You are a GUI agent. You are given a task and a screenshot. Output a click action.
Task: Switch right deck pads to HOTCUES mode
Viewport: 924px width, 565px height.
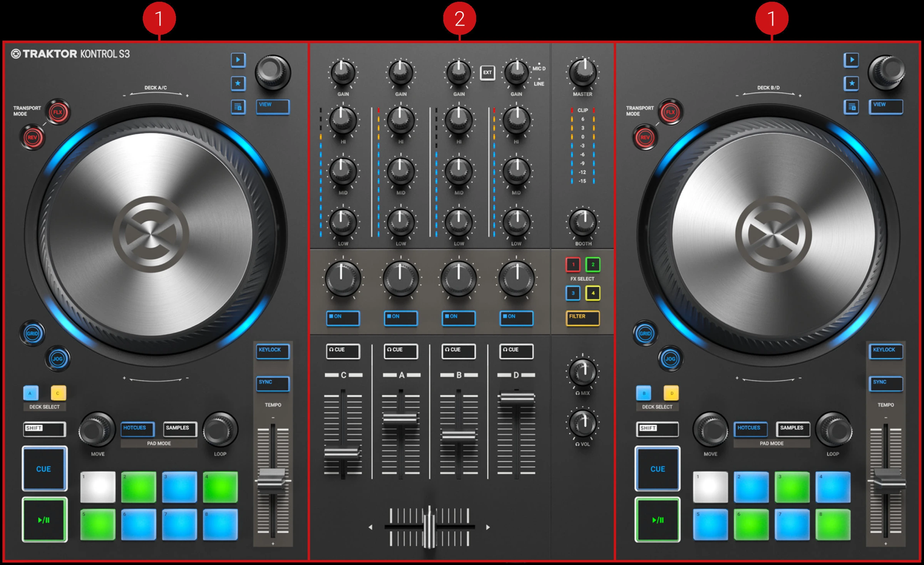(x=750, y=429)
